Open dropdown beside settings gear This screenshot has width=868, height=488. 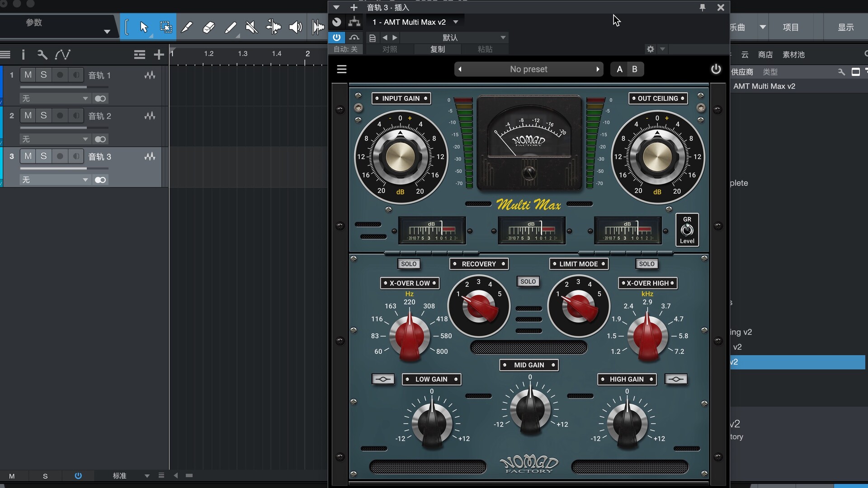click(662, 49)
